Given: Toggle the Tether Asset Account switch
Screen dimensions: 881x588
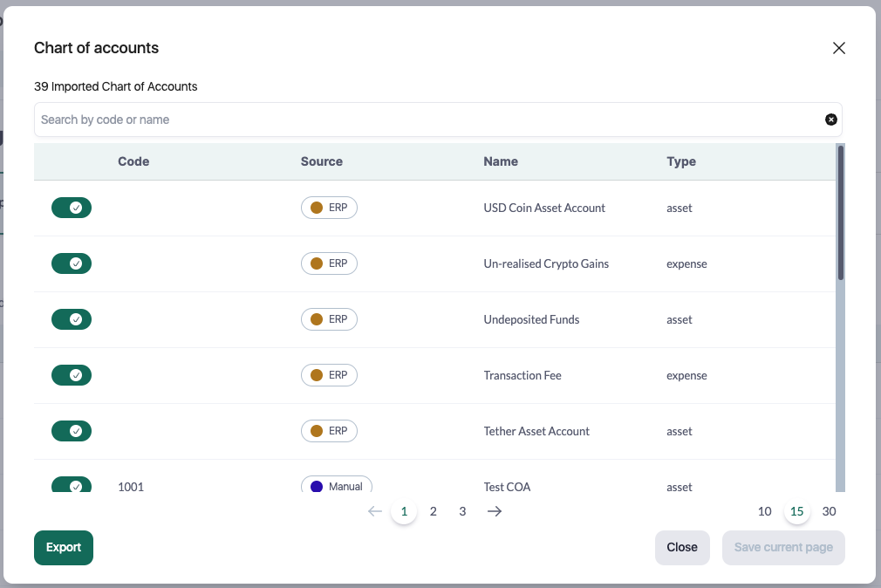Looking at the screenshot, I should (x=72, y=431).
